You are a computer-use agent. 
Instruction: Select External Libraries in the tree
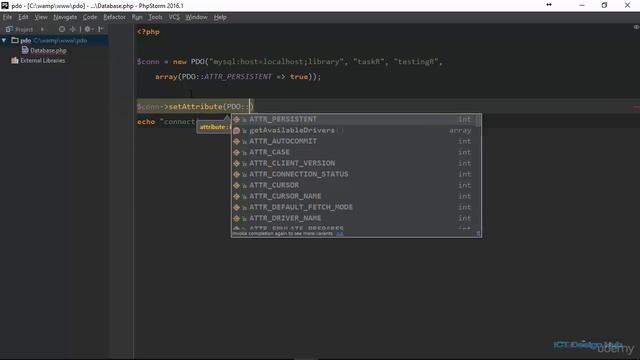pyautogui.click(x=42, y=60)
